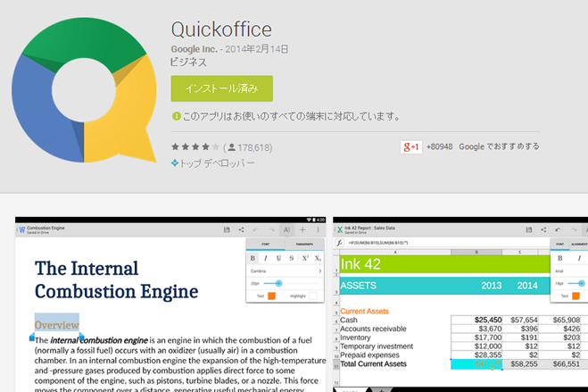Click the Quickoffice app logo
The width and height of the screenshot is (588, 392).
tap(84, 90)
